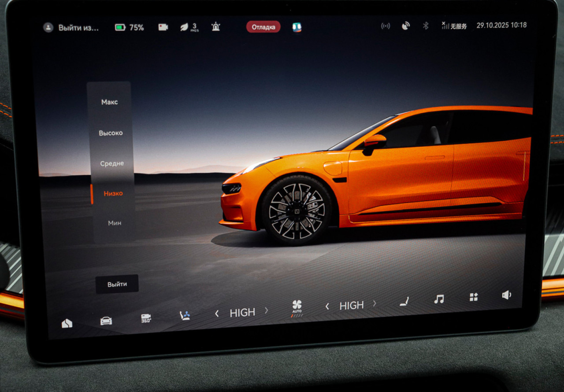
Task: Open vehicle settings car icon
Action: (x=106, y=321)
